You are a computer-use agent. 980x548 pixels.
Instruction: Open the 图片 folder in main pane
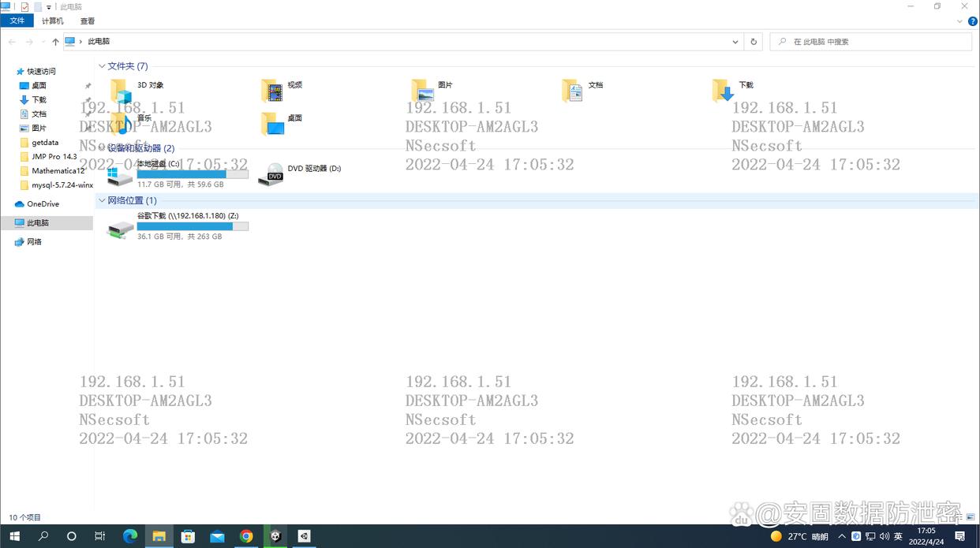[x=424, y=91]
